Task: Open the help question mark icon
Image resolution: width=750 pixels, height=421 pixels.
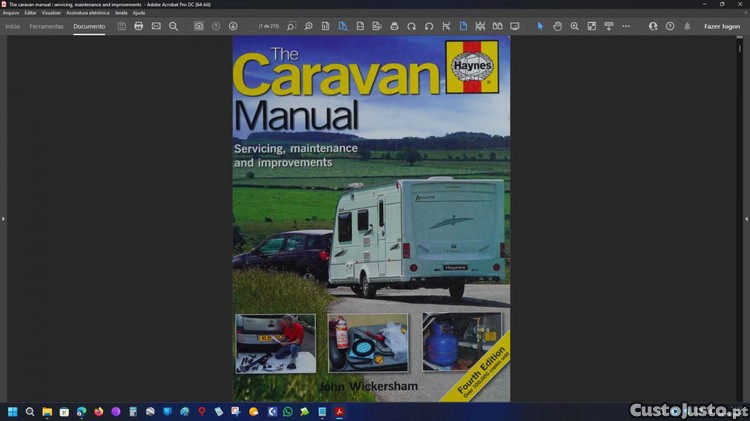Action: (x=670, y=26)
